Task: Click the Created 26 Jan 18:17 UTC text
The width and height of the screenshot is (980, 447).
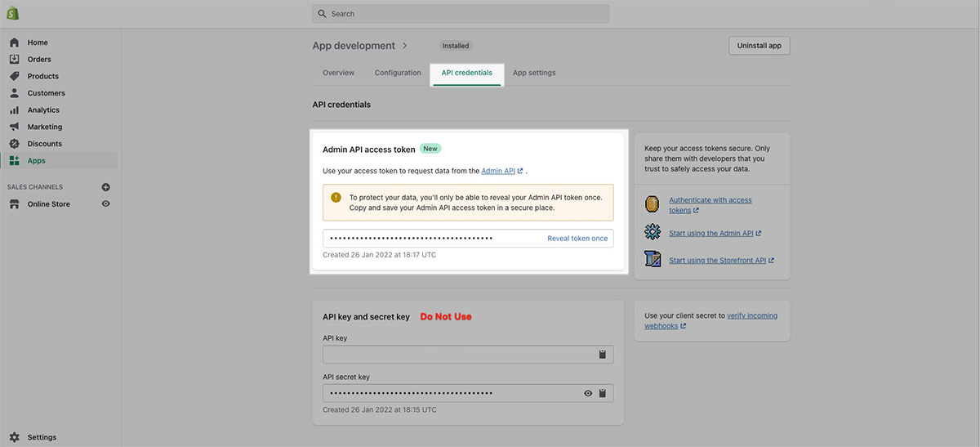Action: click(x=380, y=255)
